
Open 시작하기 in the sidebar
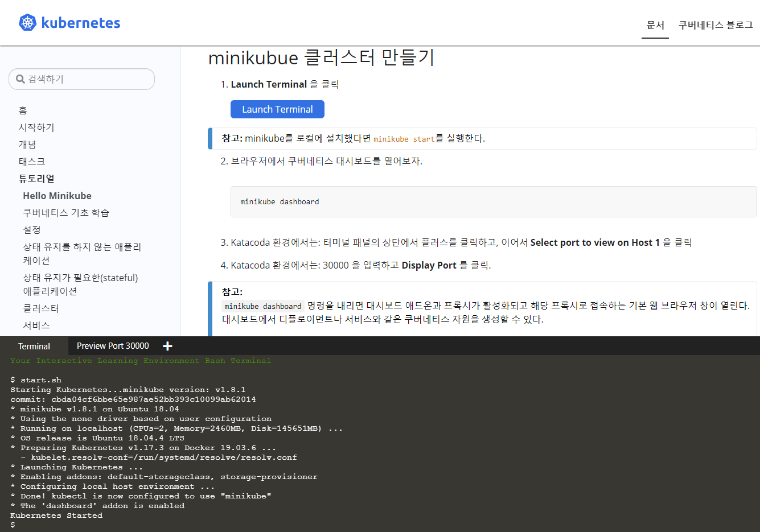click(x=36, y=127)
